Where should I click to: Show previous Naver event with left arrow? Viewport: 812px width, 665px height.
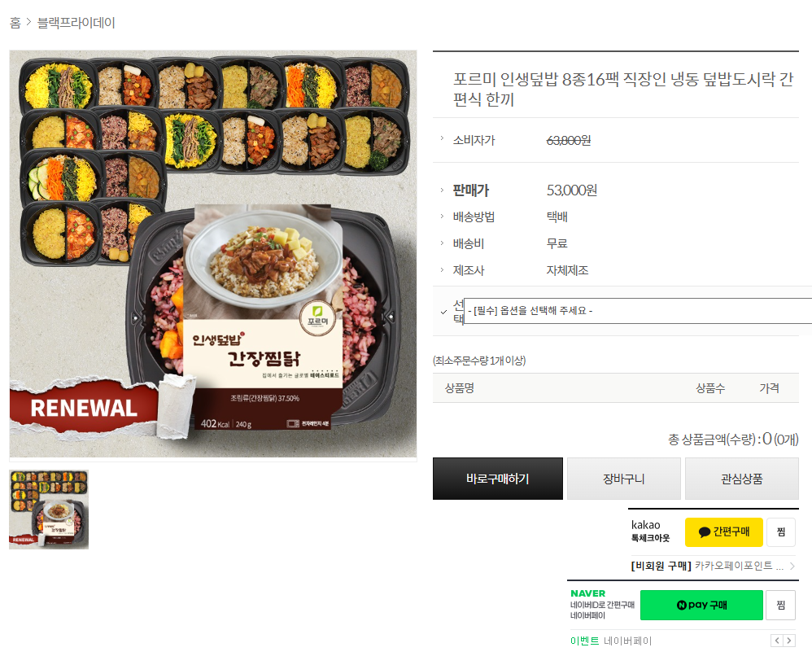click(x=777, y=641)
